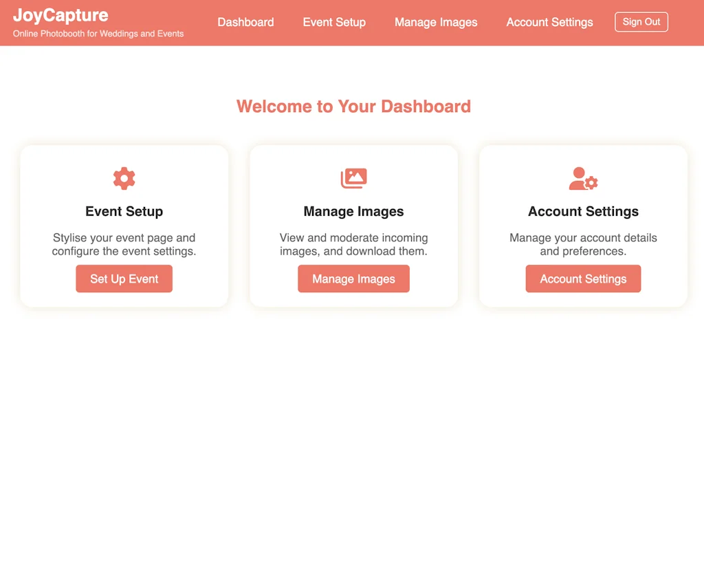
Task: Click the gear icon in Event Setup card
Action: pos(124,178)
